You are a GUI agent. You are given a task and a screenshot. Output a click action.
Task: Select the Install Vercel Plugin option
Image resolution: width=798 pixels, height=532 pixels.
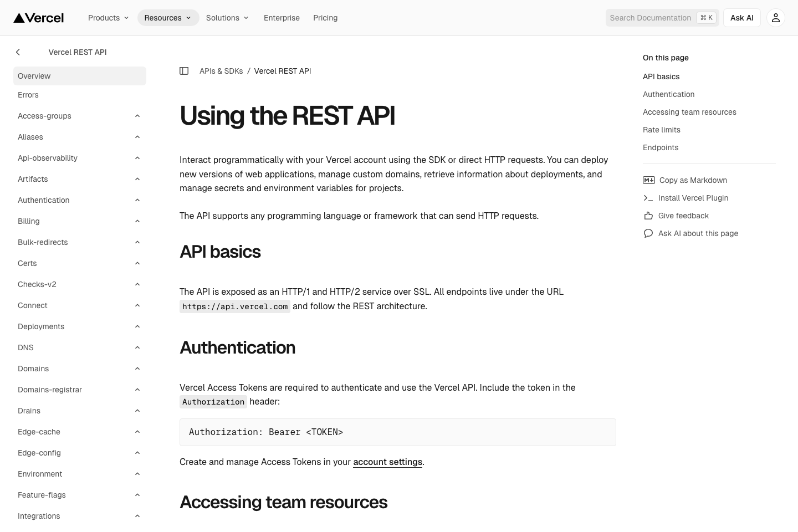click(x=693, y=198)
